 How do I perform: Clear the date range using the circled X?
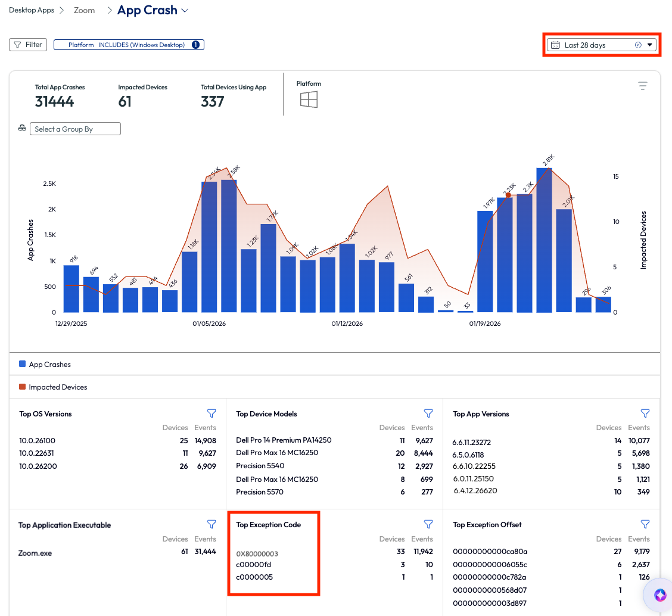[638, 45]
